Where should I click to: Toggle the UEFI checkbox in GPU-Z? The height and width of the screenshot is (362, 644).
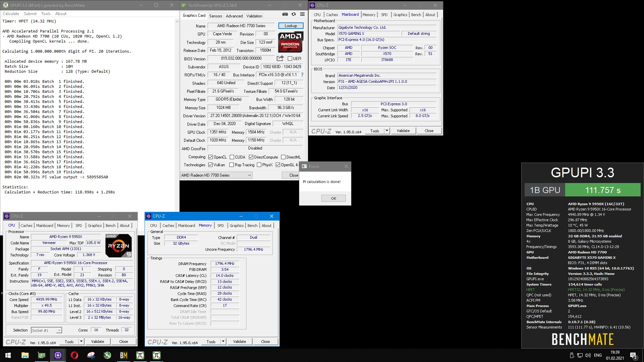point(290,58)
